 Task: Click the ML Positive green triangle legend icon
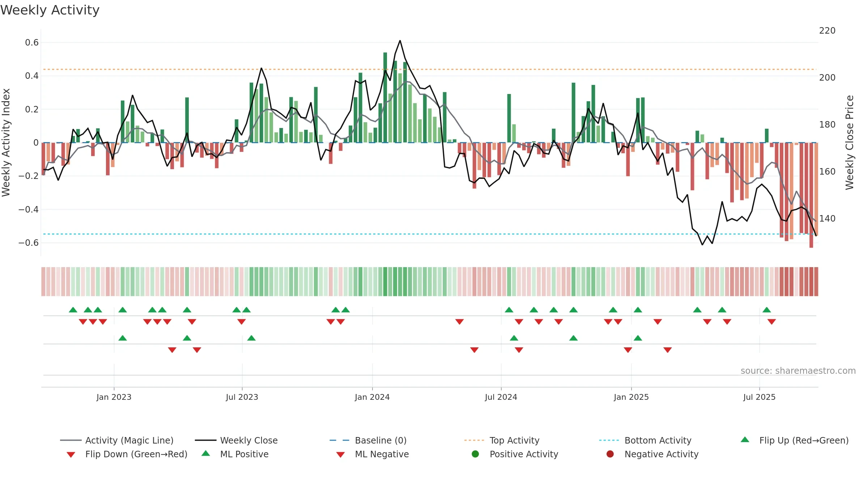(205, 453)
